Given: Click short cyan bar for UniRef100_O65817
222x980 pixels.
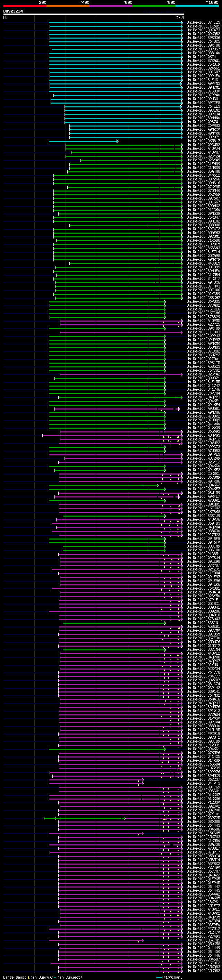Looking at the screenshot, I should click(84, 141).
